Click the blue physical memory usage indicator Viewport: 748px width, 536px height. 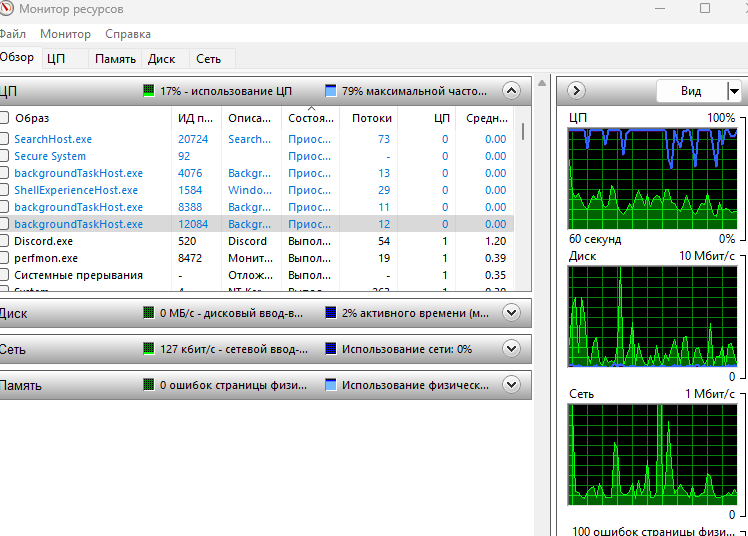pos(331,385)
